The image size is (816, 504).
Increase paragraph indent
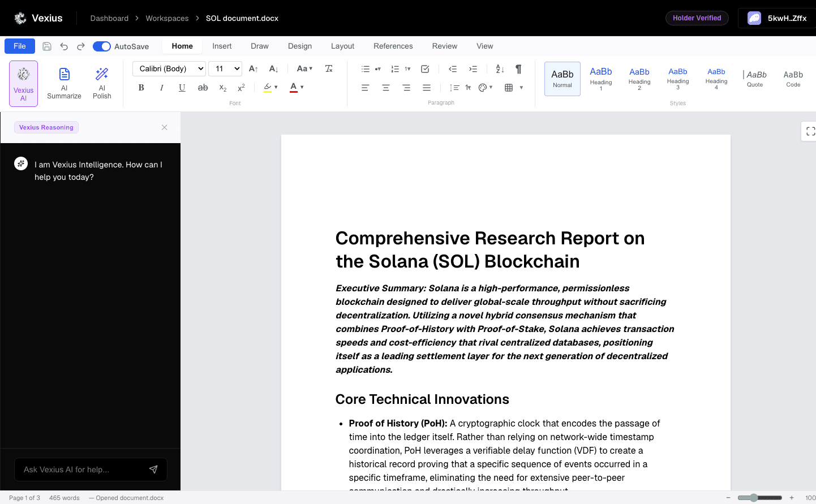[473, 69]
